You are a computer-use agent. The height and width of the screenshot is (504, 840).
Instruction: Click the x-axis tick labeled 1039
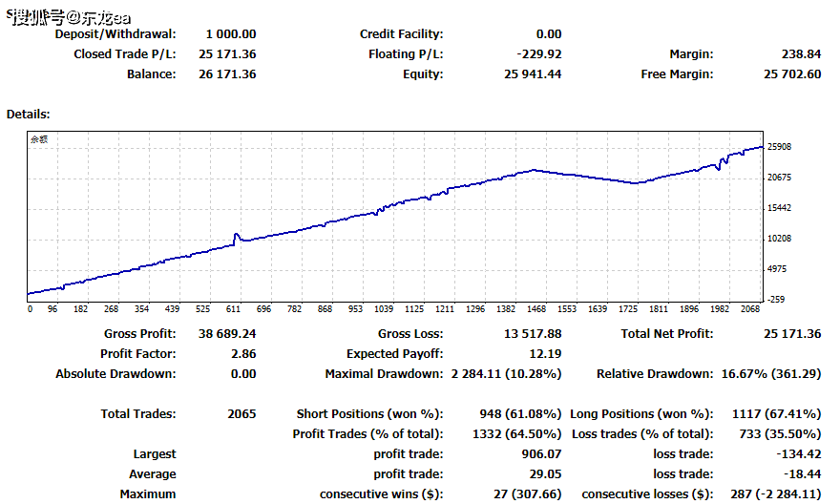pyautogui.click(x=384, y=309)
